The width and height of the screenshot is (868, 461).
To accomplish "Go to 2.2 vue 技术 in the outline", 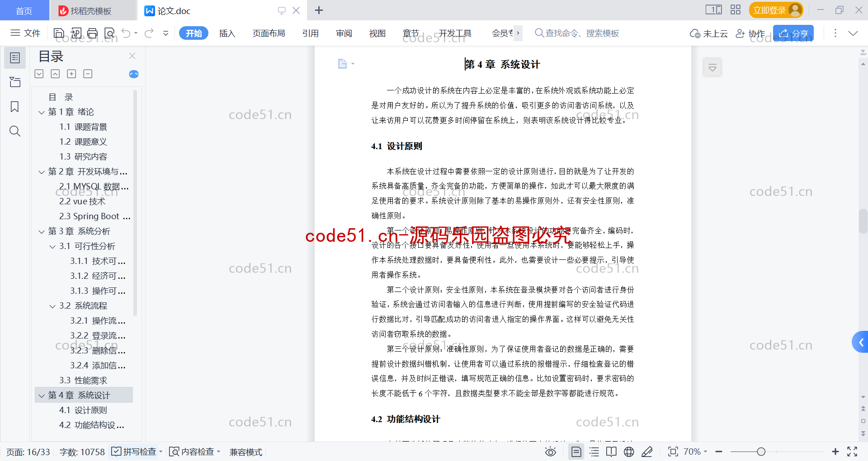I will pyautogui.click(x=82, y=202).
